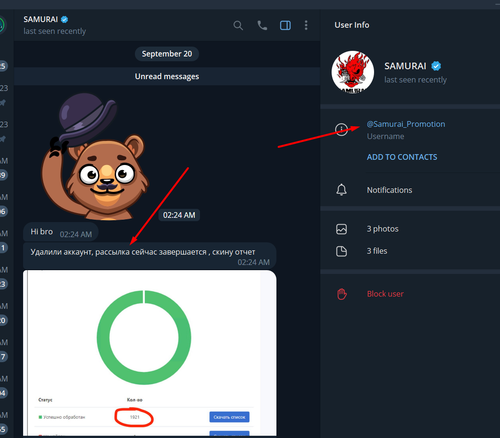
Task: Open SAMURAI's profile avatar photo
Action: 353,72
